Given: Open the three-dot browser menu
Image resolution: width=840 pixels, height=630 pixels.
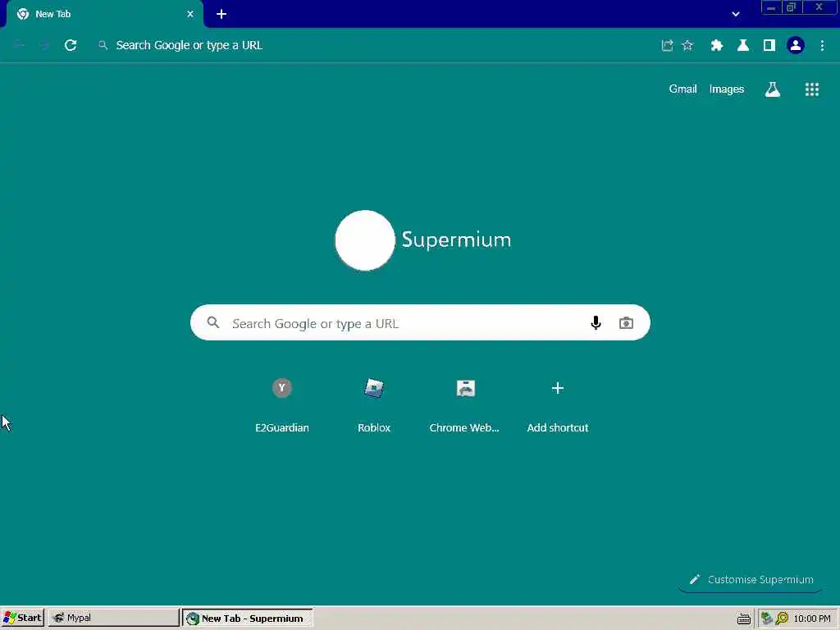Looking at the screenshot, I should [822, 46].
